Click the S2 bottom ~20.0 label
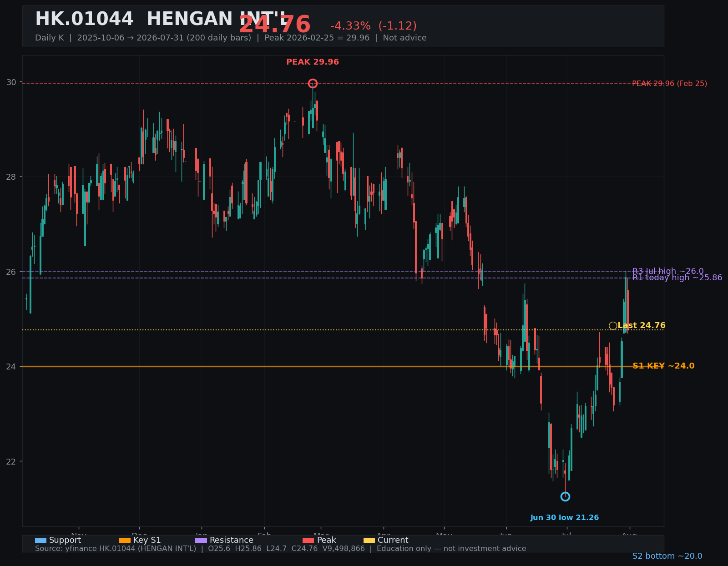The image size is (728, 566). 667,556
